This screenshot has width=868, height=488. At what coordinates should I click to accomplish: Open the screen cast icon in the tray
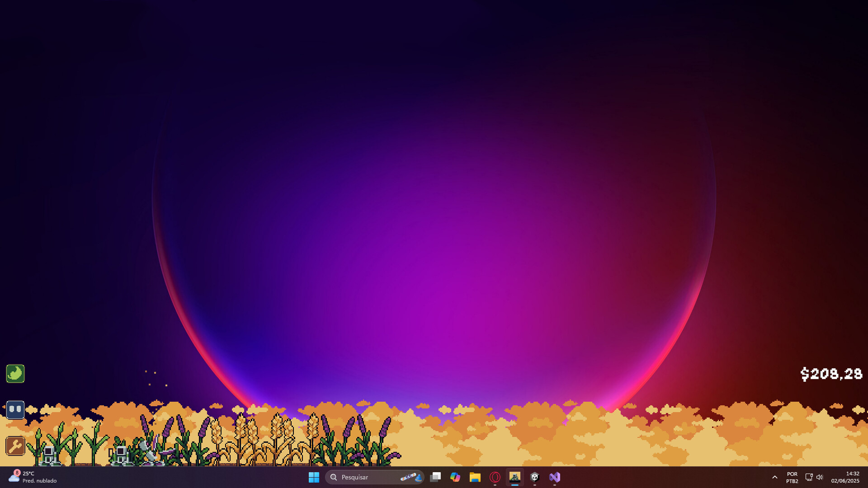(808, 477)
